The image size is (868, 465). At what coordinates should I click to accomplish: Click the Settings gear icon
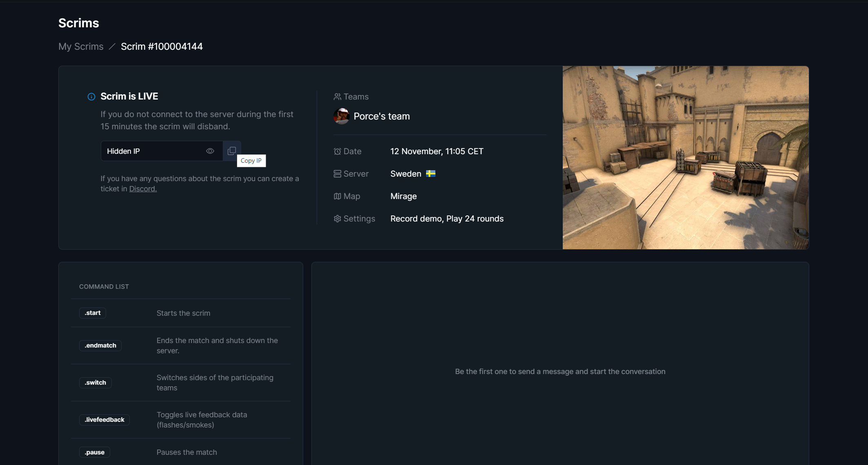tap(337, 219)
